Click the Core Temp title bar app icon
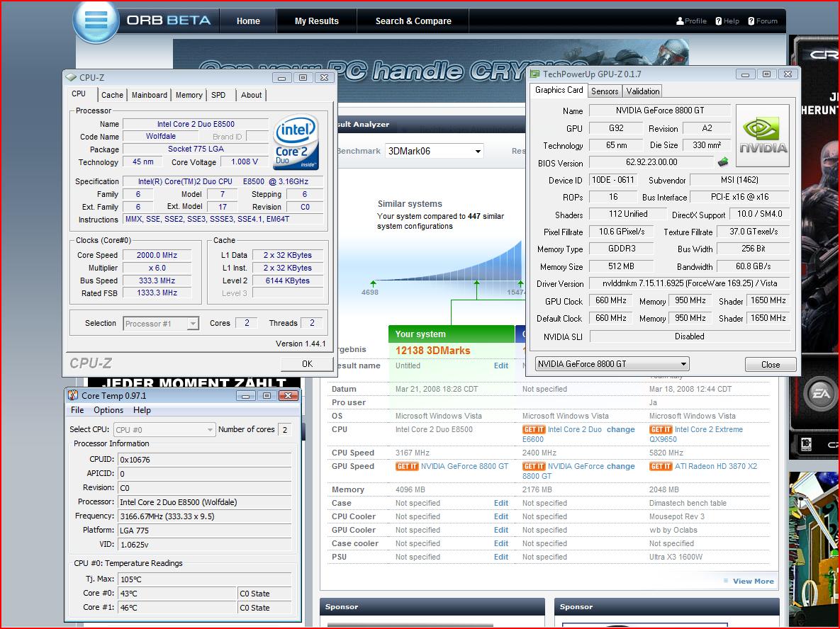Screen dimensions: 840x629 [73, 395]
